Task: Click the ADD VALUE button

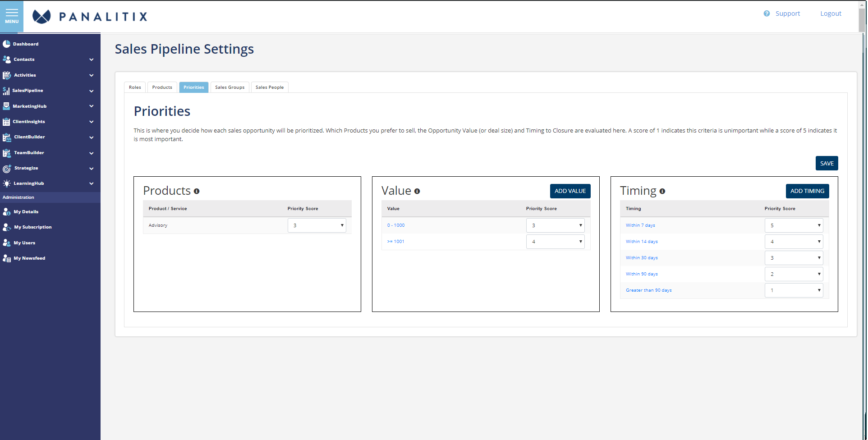Action: [x=570, y=191]
